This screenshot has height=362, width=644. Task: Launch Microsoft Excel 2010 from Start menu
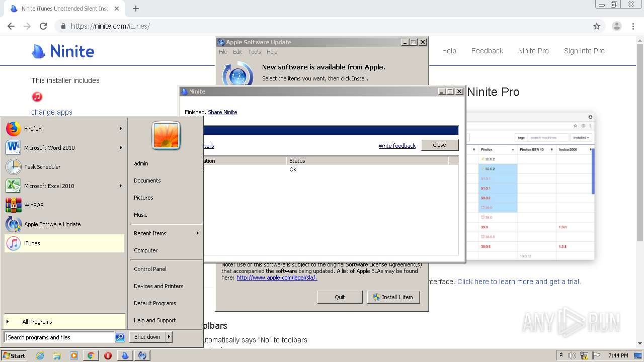click(x=64, y=186)
